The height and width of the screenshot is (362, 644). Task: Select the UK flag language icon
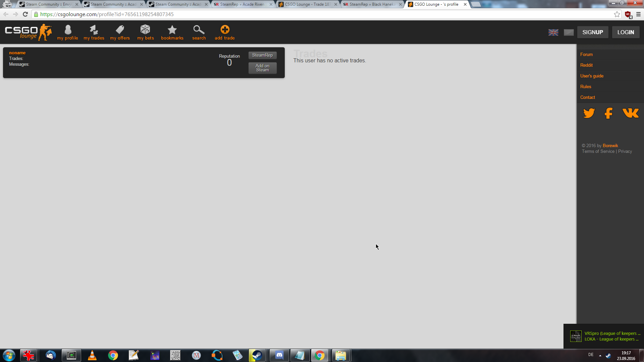(553, 33)
